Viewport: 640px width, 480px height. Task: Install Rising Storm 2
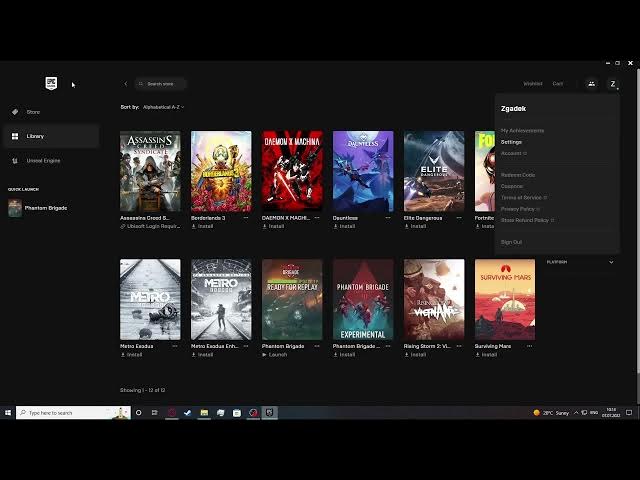416,355
